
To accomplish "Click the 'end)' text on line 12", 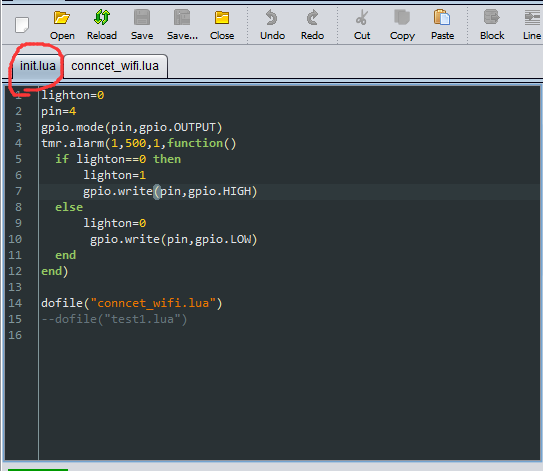I will click(55, 271).
